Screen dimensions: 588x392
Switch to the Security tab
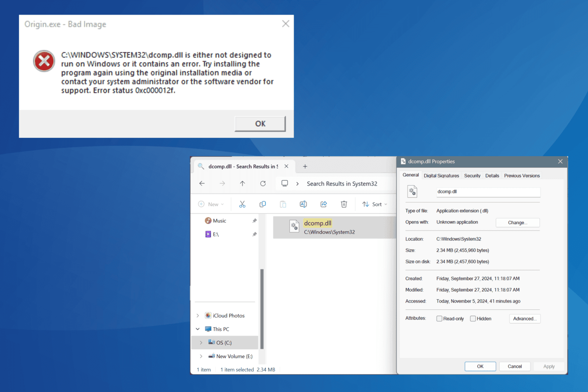point(472,176)
